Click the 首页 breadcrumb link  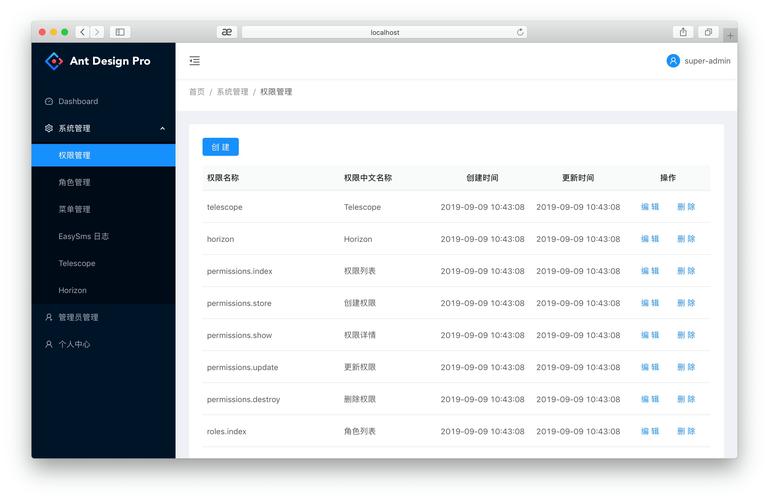[x=197, y=92]
